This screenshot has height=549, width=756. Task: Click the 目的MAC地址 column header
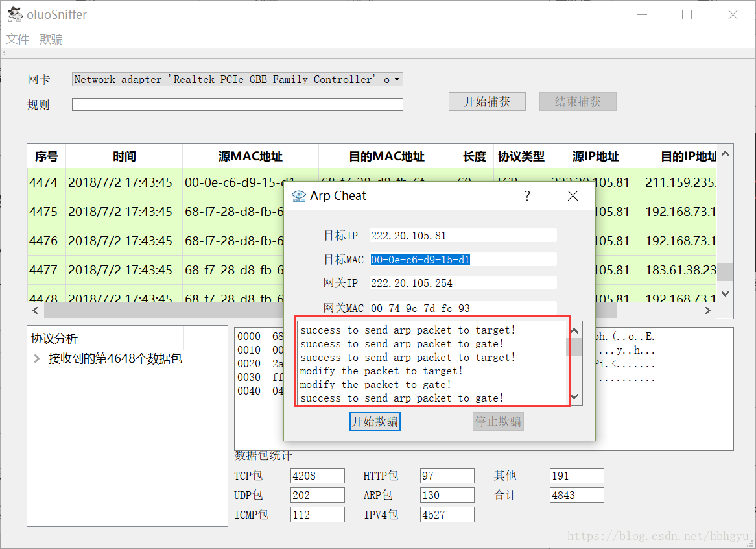(x=386, y=156)
